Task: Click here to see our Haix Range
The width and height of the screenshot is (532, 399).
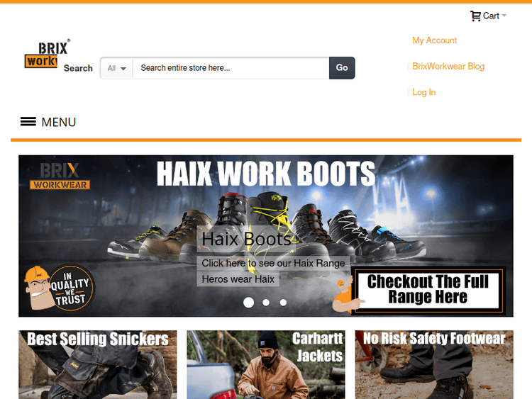Action: point(273,263)
